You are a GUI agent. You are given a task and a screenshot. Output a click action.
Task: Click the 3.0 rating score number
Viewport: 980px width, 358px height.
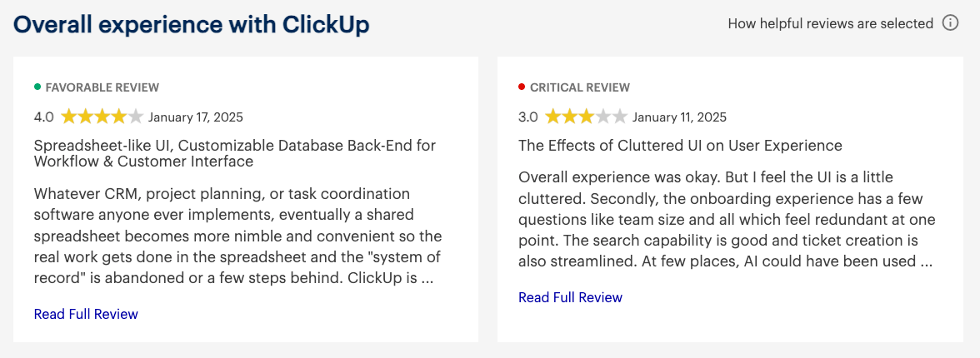(528, 117)
